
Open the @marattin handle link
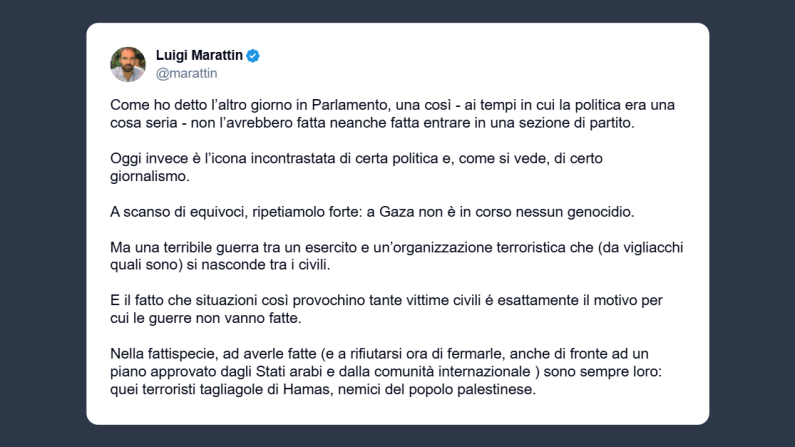tap(187, 73)
